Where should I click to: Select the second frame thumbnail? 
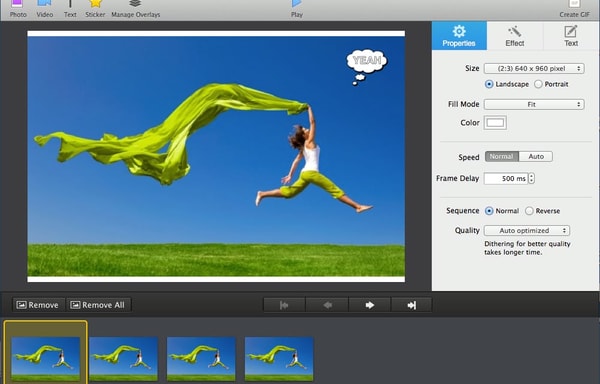[124, 359]
